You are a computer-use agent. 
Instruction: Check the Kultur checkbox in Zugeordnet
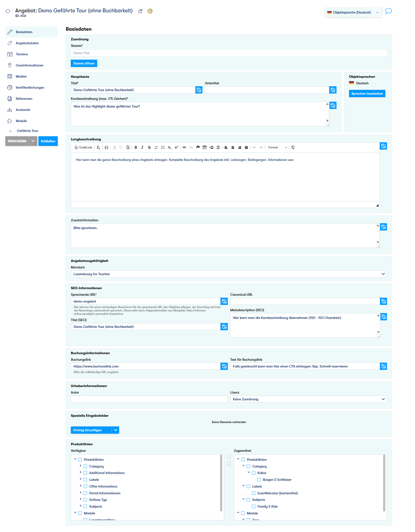(254, 473)
